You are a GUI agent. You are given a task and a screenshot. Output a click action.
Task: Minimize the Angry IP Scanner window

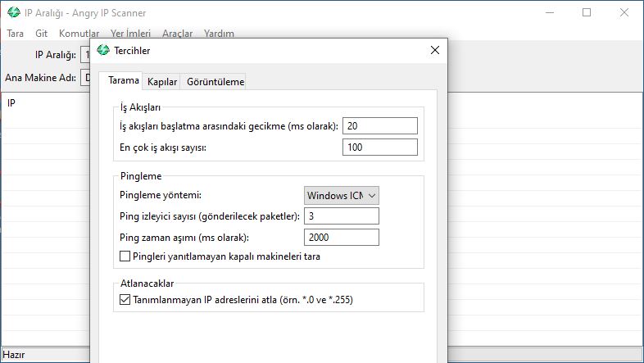[550, 13]
